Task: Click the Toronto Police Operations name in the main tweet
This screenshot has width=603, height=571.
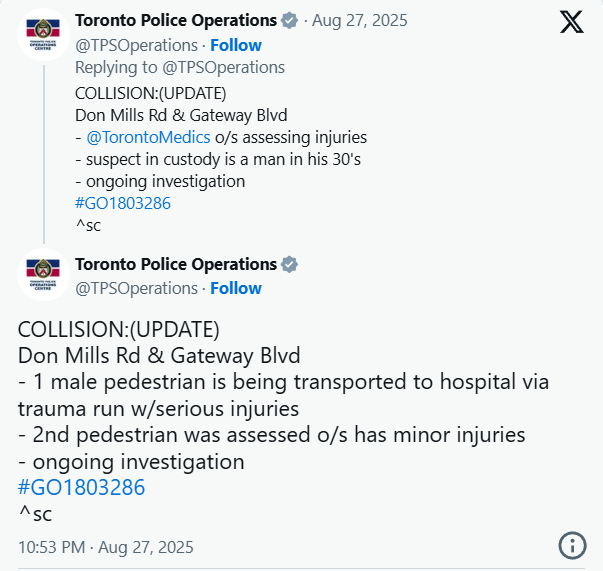Action: point(176,265)
